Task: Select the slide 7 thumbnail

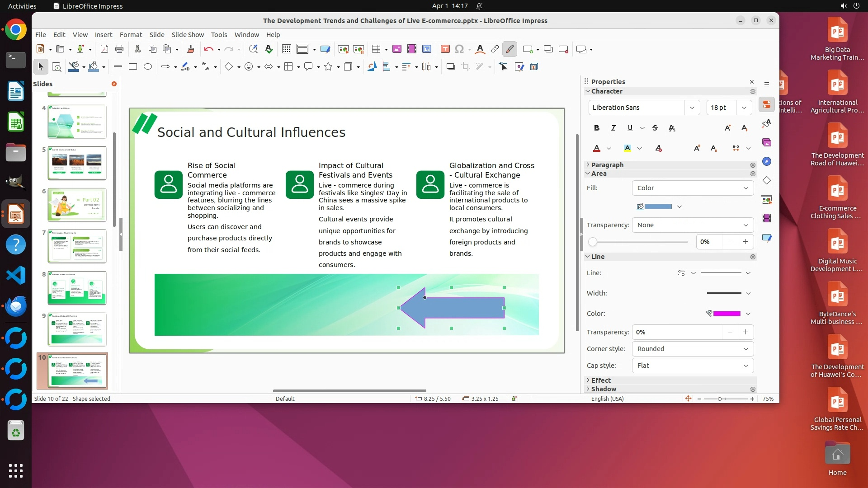Action: point(77,246)
